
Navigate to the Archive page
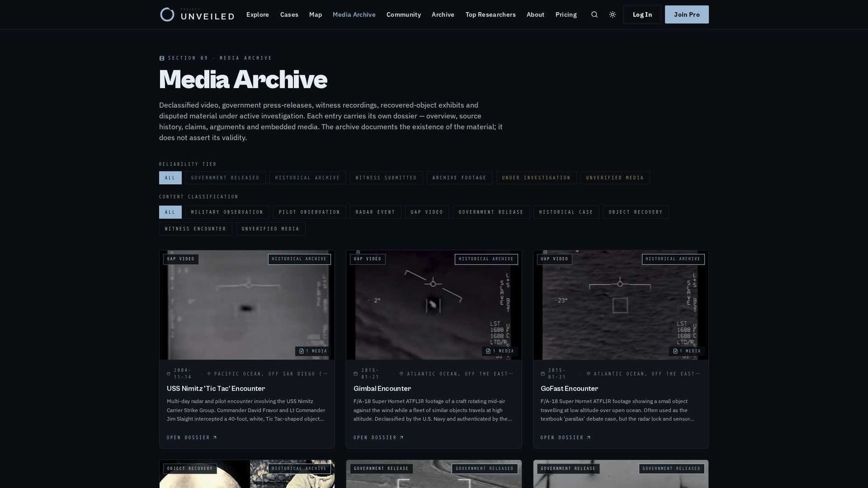[443, 14]
